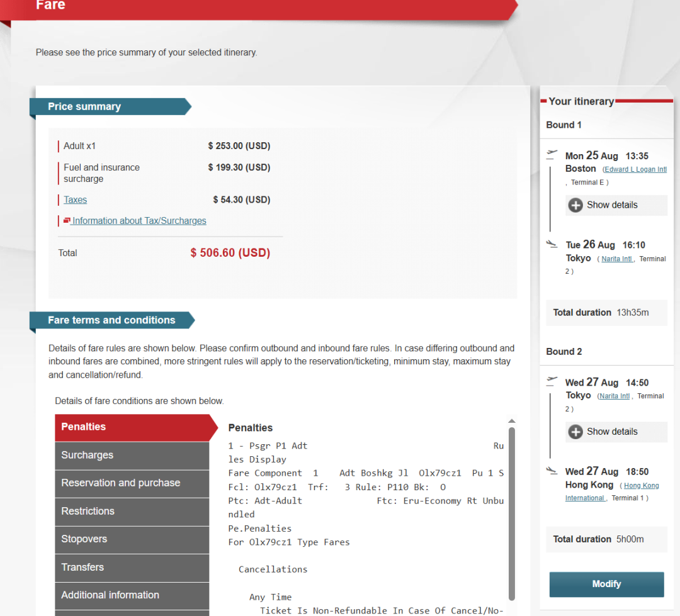Open the Penalties tab
This screenshot has width=680, height=616.
(132, 427)
